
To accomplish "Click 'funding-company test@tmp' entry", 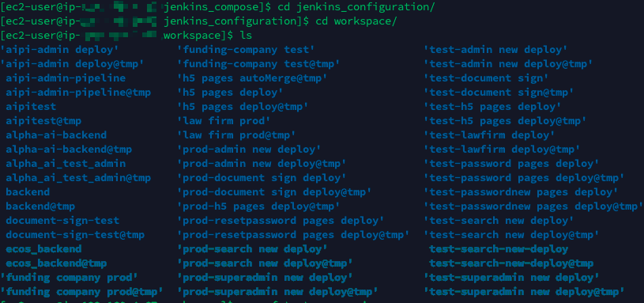I will click(x=258, y=64).
